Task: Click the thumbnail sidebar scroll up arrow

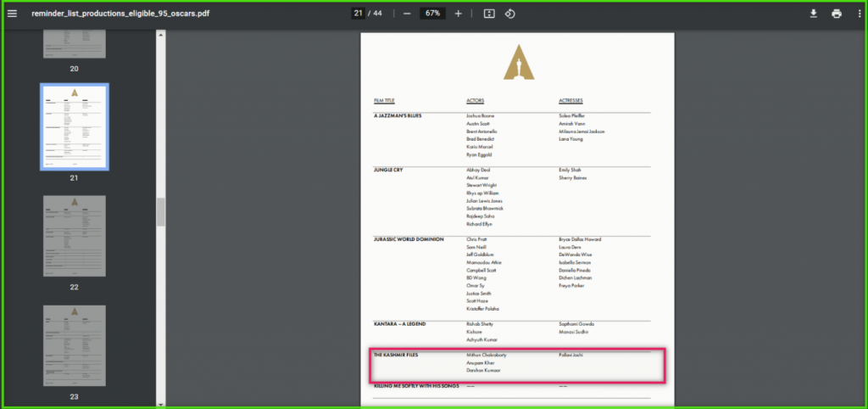Action: click(x=160, y=35)
